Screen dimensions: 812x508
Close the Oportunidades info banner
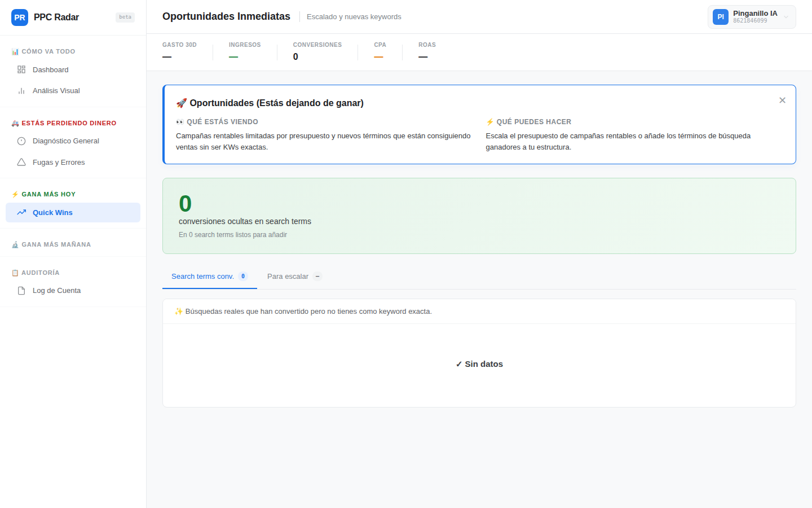(782, 100)
